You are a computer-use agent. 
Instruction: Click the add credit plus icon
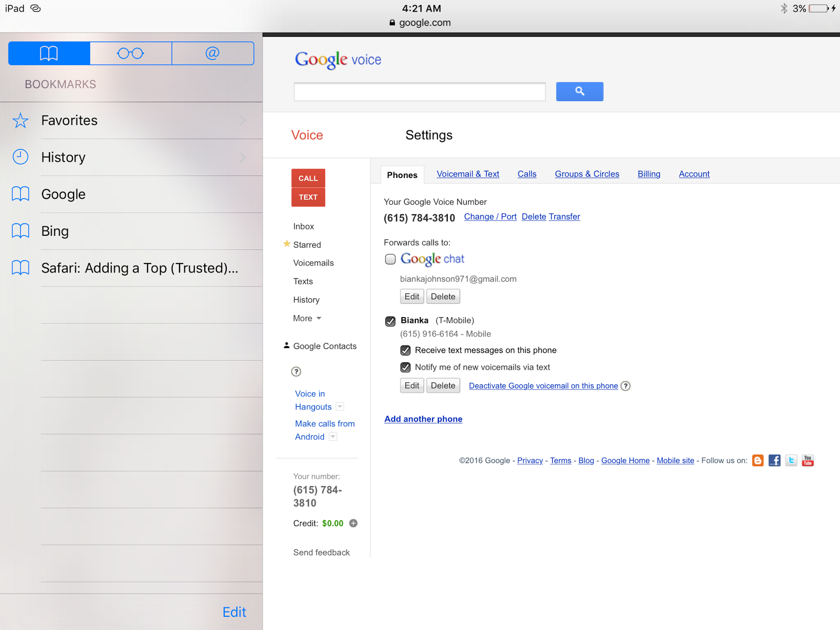(x=353, y=523)
